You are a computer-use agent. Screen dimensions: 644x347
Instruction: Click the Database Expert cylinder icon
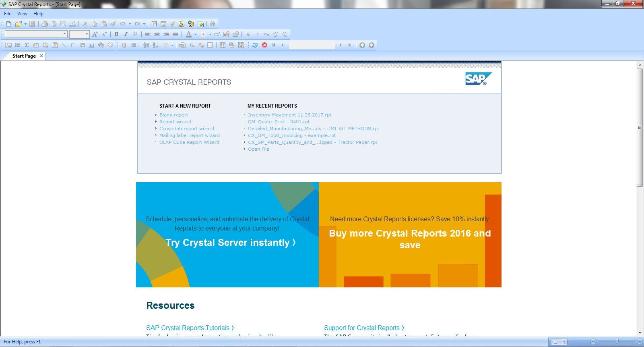(x=124, y=45)
